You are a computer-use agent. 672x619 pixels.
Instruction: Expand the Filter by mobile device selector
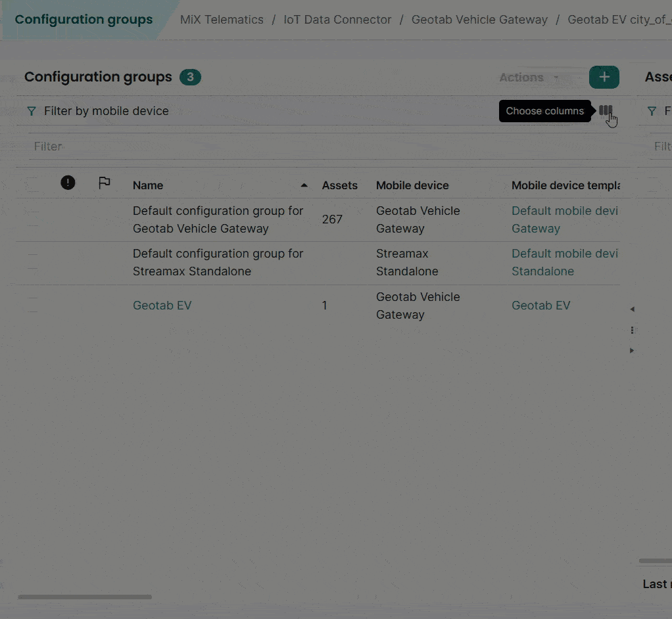coord(107,111)
